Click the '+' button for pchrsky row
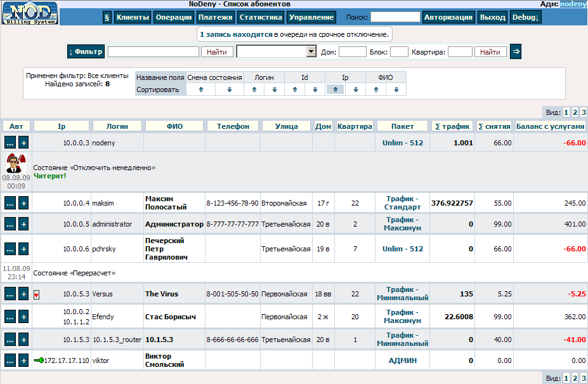 tap(23, 249)
